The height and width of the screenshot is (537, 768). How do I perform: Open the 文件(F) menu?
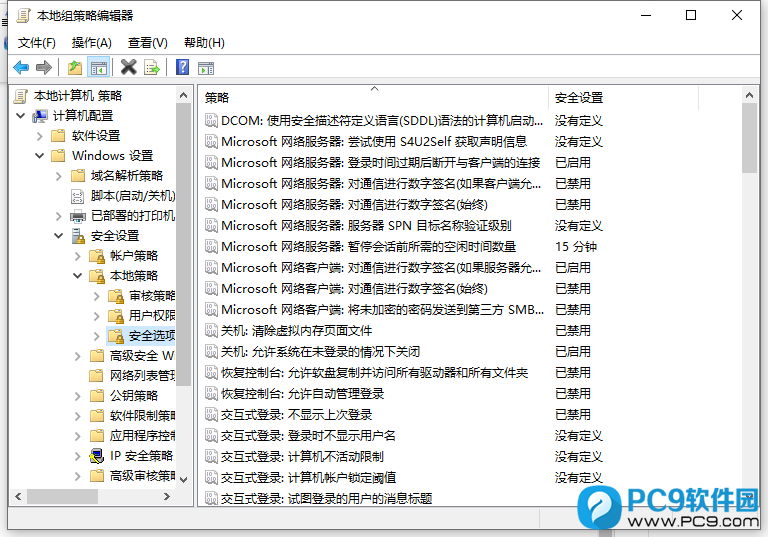37,43
